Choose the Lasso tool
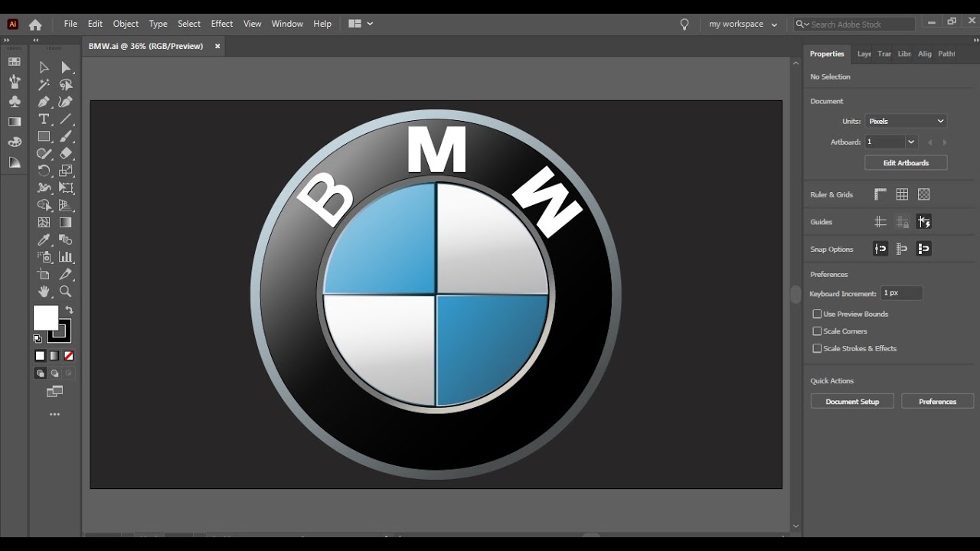Screen dimensions: 980x551 point(66,85)
